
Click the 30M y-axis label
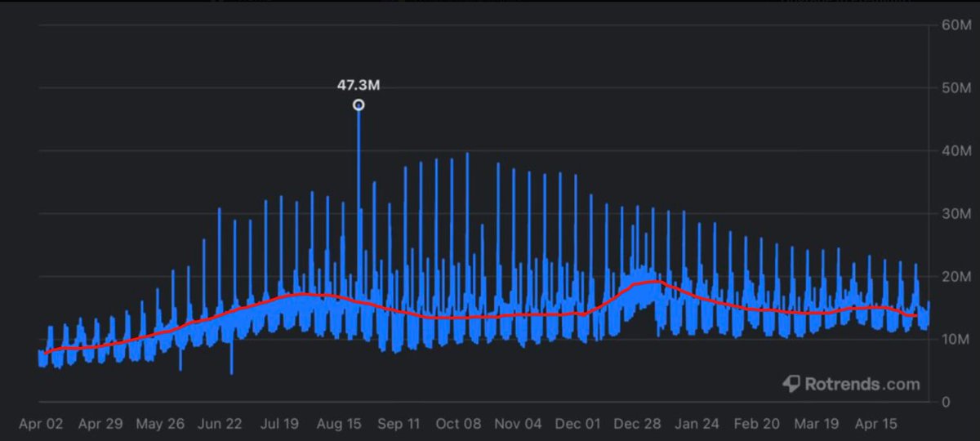point(957,214)
